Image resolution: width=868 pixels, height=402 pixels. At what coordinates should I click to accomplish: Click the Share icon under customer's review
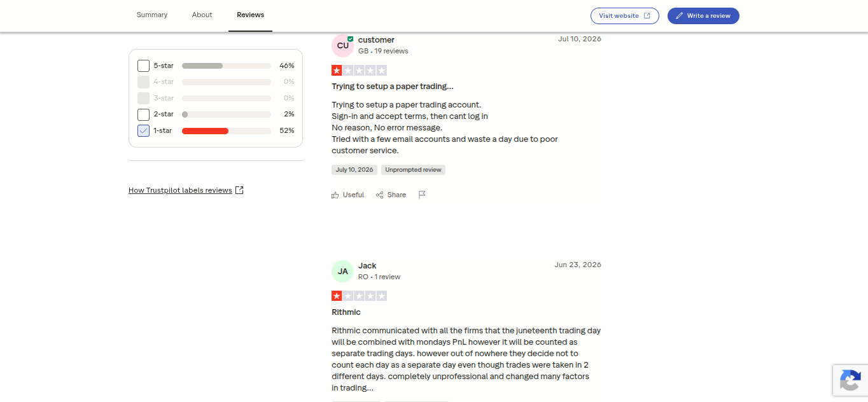pyautogui.click(x=380, y=195)
